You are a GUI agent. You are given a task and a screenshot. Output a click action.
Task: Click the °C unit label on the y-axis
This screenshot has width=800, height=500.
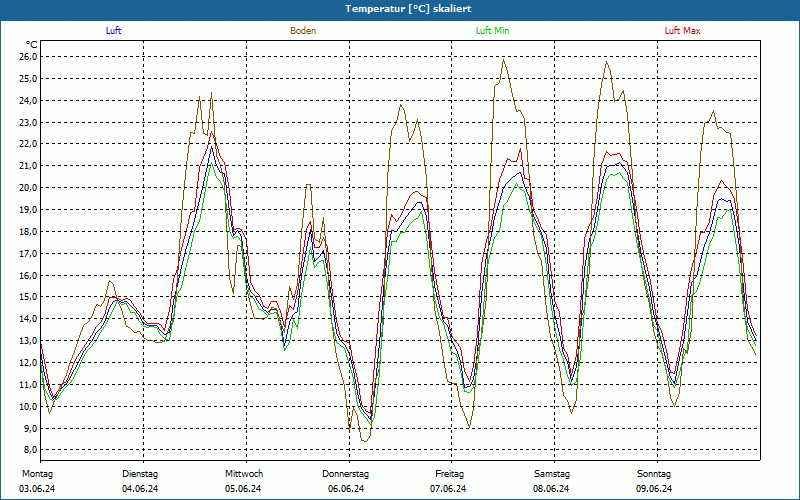tap(32, 44)
